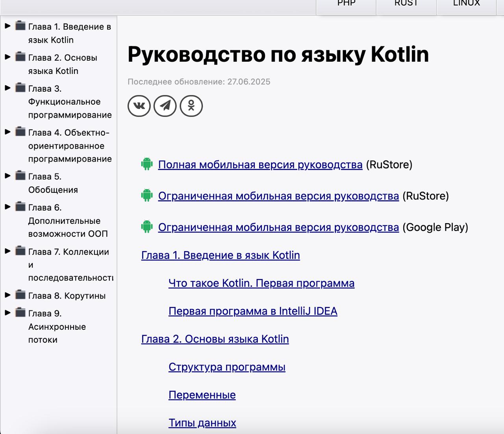Open Первая программа в IntelliJ IDEA link

[x=252, y=311]
